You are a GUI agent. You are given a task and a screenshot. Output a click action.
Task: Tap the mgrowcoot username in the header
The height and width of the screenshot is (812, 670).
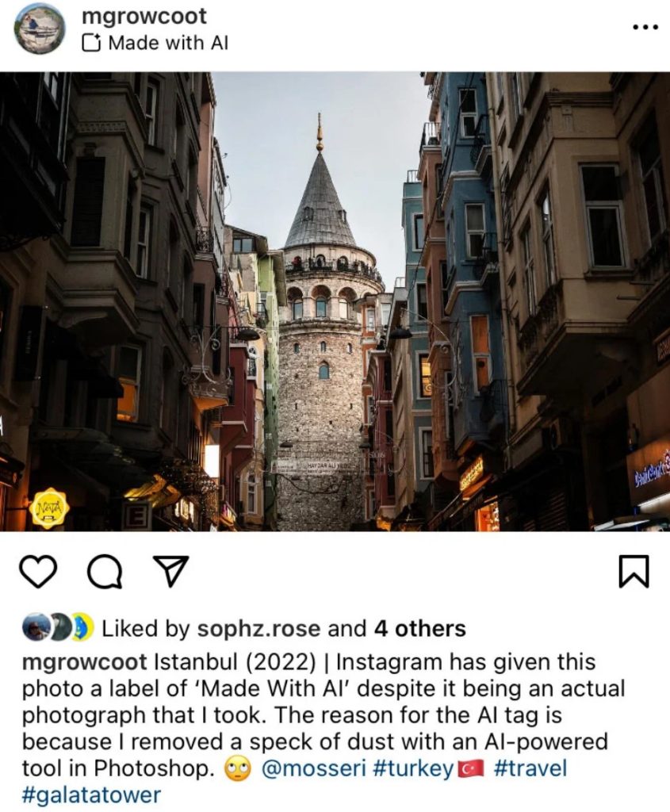tap(144, 16)
